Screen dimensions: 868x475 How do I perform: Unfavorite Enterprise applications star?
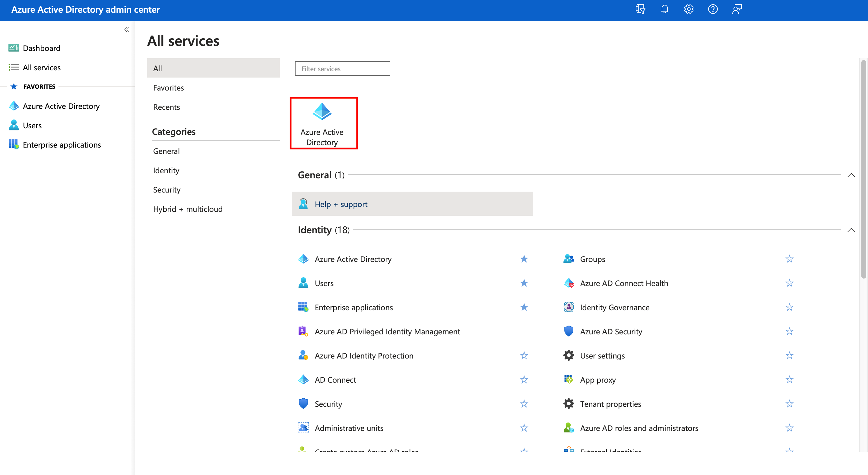[524, 307]
